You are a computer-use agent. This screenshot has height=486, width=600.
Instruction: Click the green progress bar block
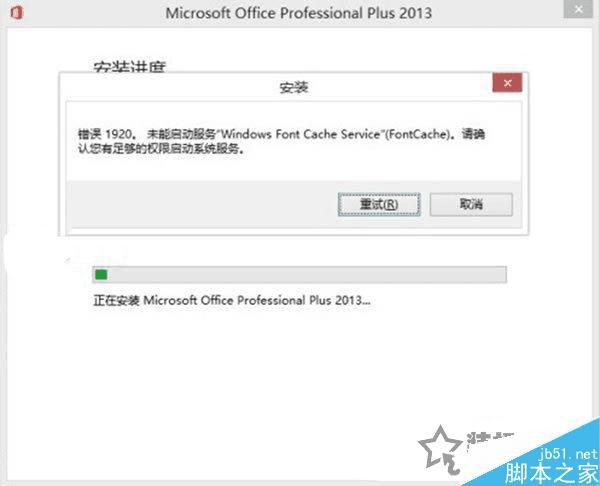[x=101, y=274]
